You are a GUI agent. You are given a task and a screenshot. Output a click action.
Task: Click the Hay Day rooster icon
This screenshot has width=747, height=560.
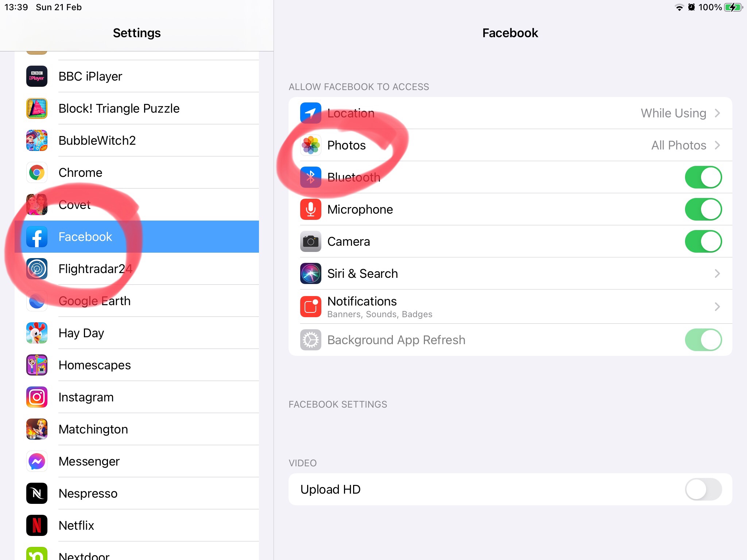[37, 333]
